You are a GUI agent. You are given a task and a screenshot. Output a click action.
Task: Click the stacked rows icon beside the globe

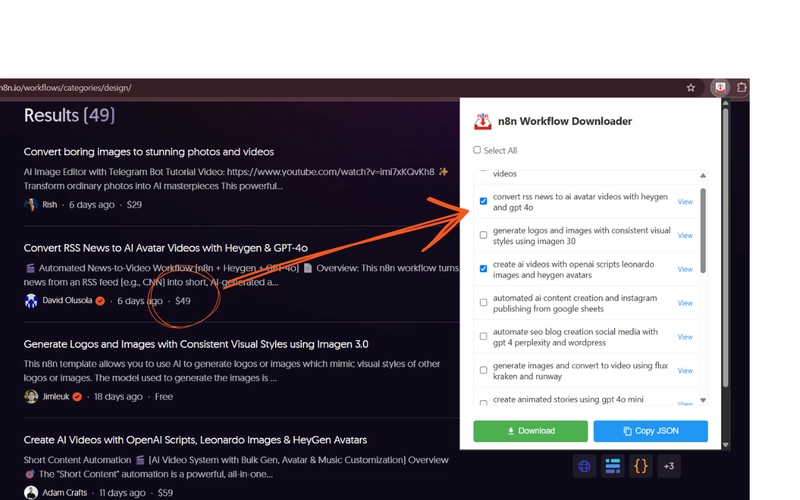[613, 466]
